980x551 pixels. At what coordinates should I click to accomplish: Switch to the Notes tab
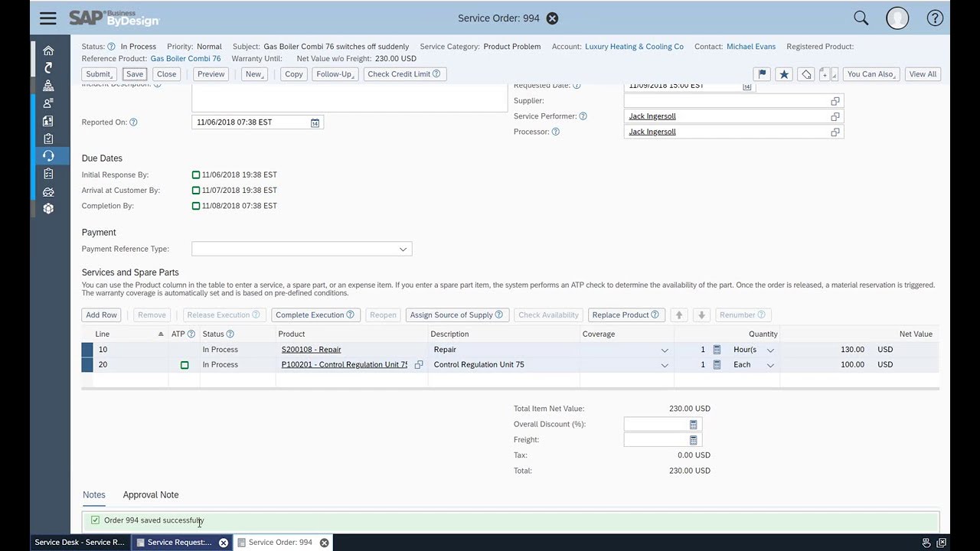[94, 495]
